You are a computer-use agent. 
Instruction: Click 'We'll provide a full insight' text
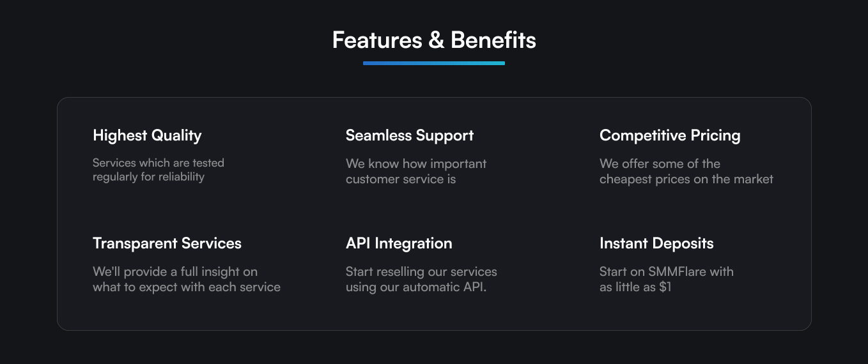click(174, 271)
